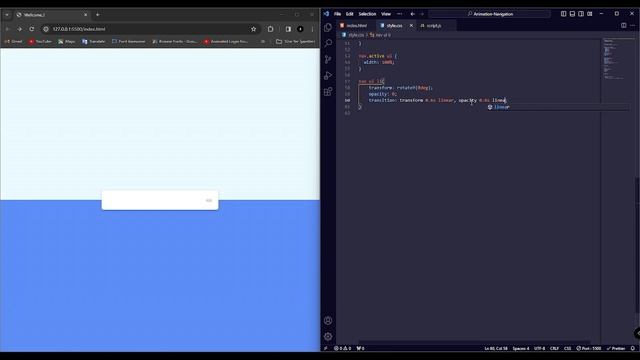The height and width of the screenshot is (360, 640).
Task: Expand the hidden menu bar items ellipsis
Action: click(x=399, y=14)
